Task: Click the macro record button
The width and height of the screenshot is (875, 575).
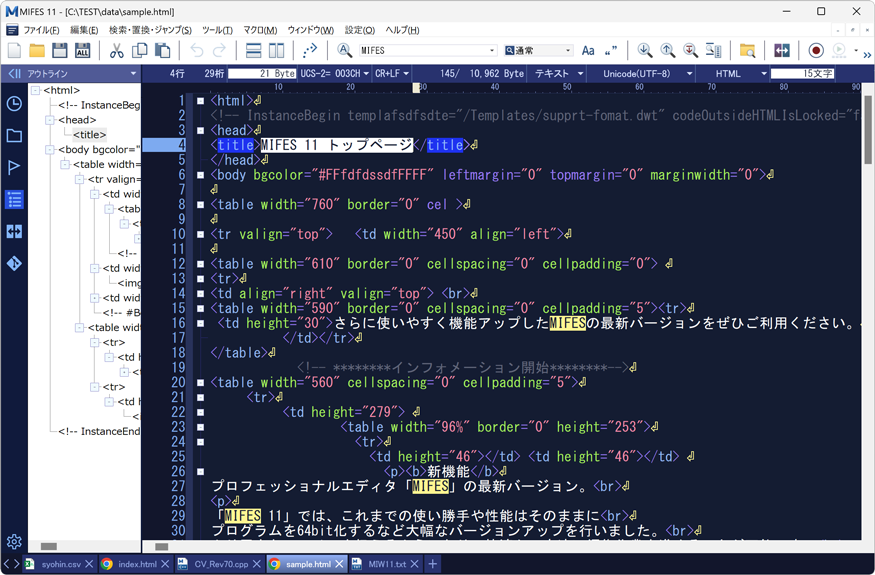Action: click(x=816, y=51)
